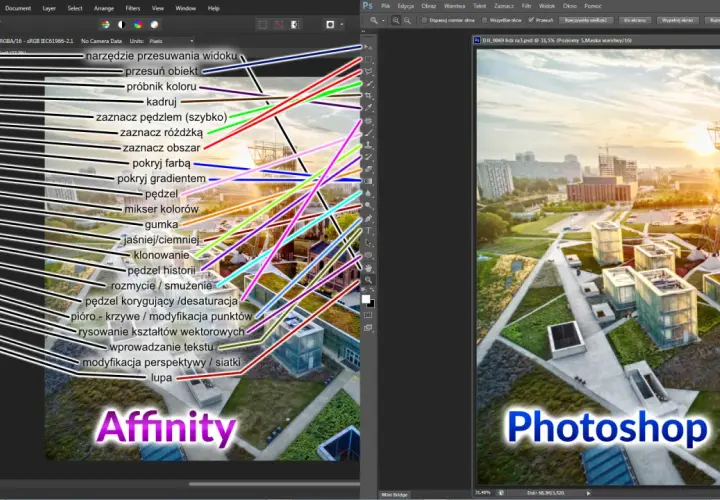Select the Crop tool in Photoshop

click(x=368, y=96)
